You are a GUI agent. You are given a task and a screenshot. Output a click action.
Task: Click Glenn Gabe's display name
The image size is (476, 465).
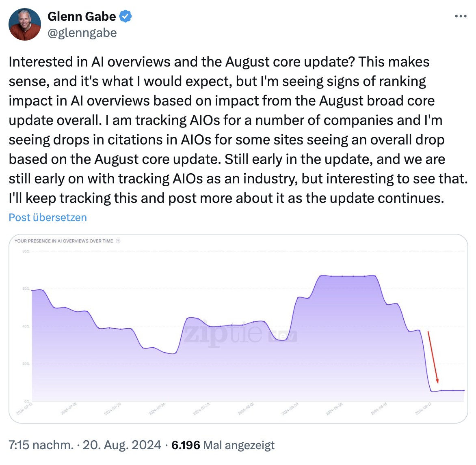tap(82, 16)
